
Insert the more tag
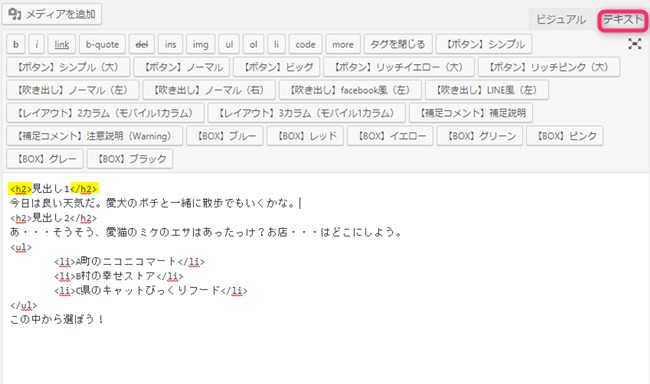[343, 44]
